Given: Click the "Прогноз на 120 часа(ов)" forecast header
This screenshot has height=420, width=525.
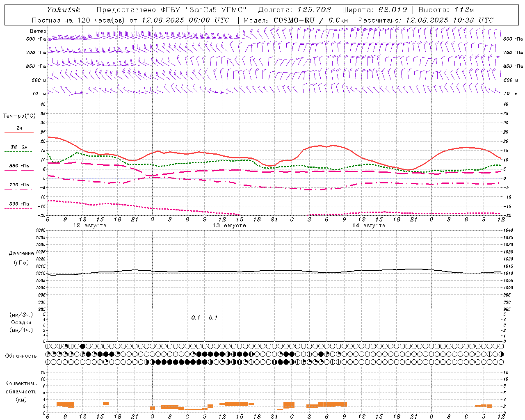Looking at the screenshot, I should [79, 20].
